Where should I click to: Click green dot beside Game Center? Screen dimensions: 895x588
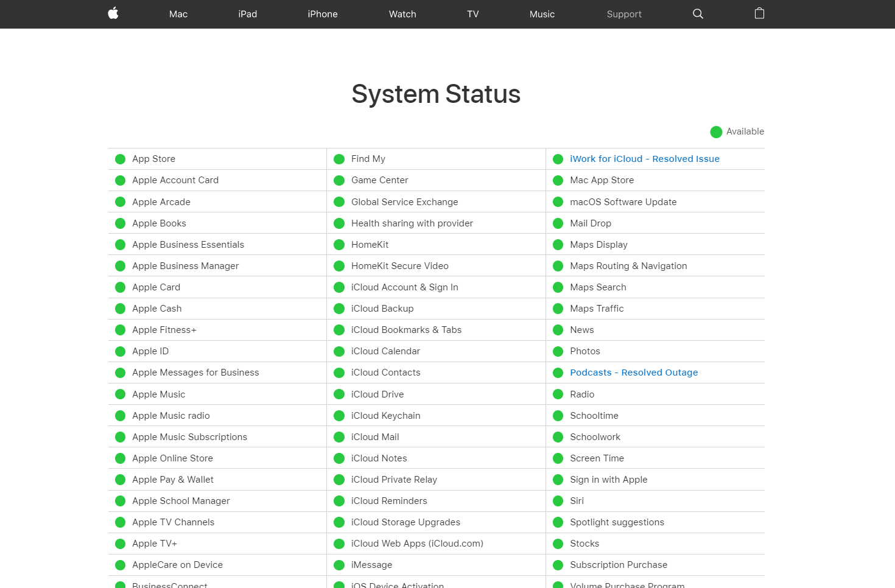339,180
